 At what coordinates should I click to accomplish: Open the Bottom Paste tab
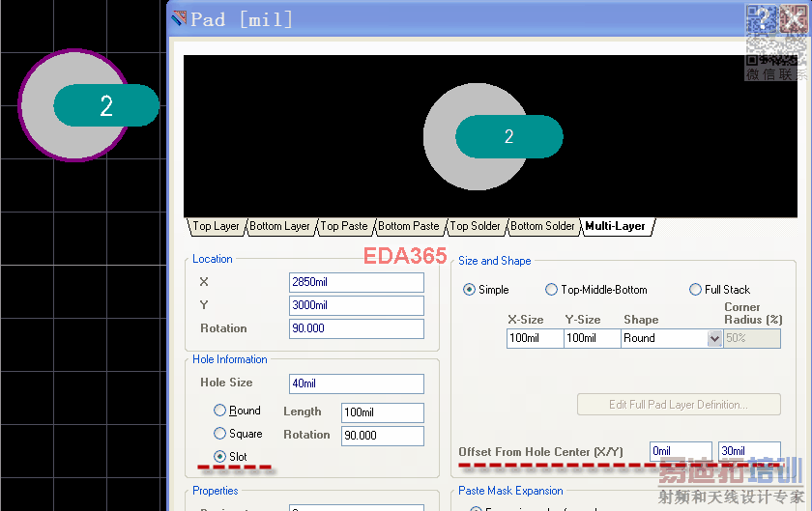coord(409,226)
